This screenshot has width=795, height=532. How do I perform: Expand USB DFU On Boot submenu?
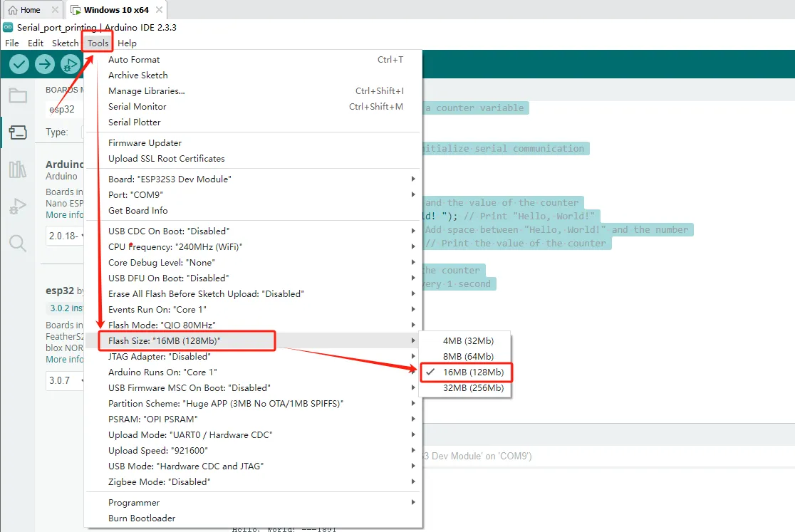coord(253,278)
